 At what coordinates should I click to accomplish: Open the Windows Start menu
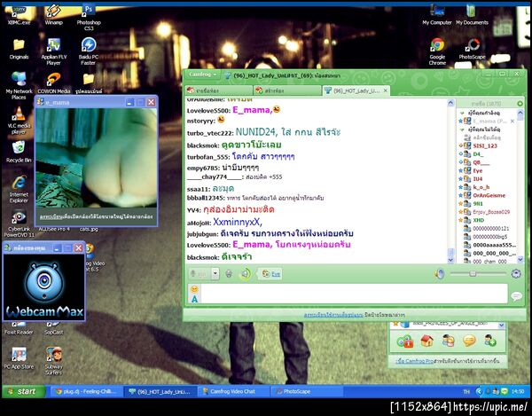coord(23,391)
